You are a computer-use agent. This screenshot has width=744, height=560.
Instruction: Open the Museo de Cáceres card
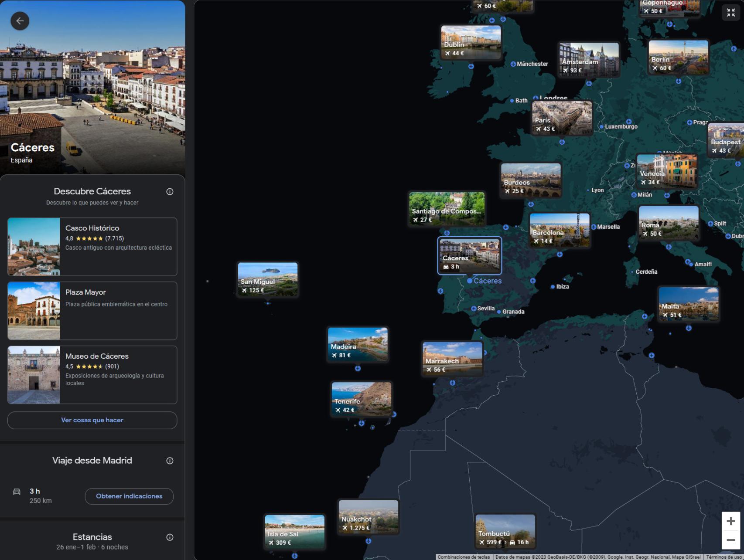coord(92,375)
